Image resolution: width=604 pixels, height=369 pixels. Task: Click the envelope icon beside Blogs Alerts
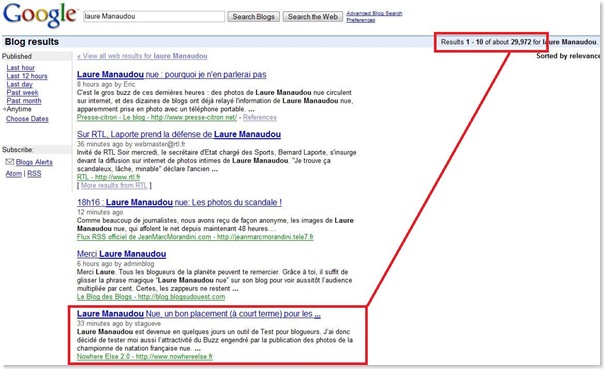(x=10, y=162)
